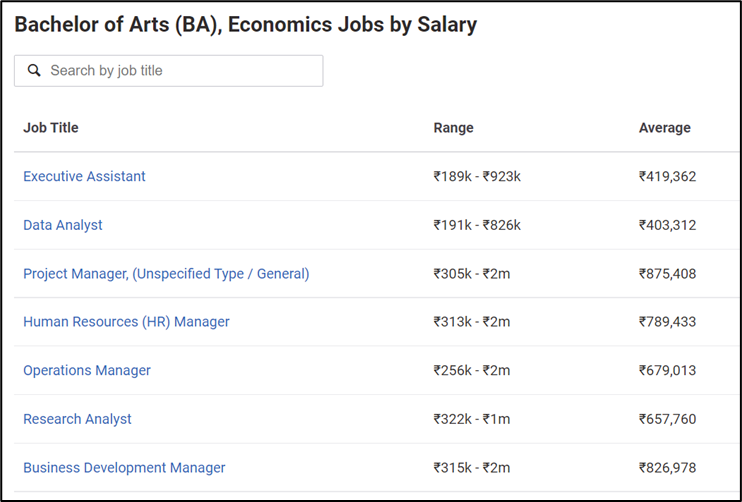Click the Economics Jobs by Salary heading
Screen dimensions: 742x502
(x=353, y=25)
